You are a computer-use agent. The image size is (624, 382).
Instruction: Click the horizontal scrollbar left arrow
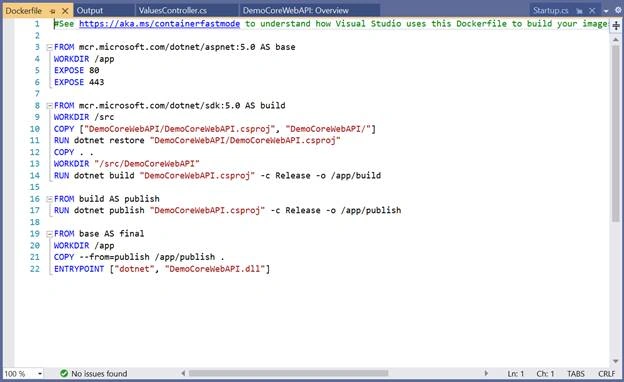(x=183, y=373)
